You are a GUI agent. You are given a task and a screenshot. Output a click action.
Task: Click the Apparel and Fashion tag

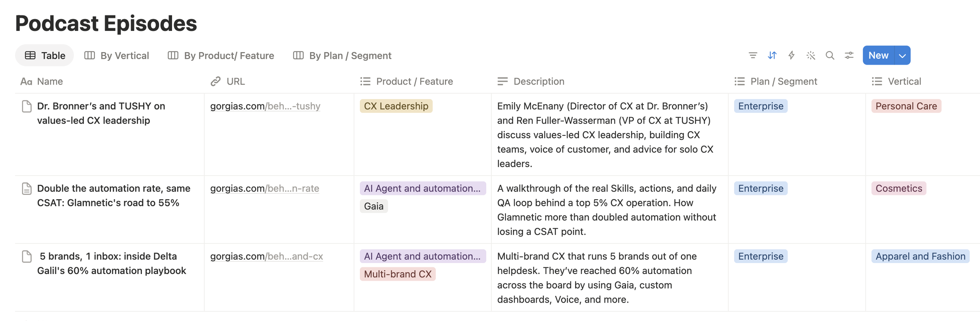coord(920,256)
